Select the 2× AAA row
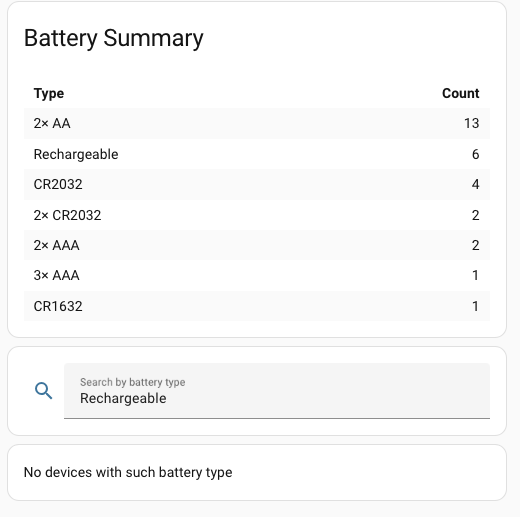This screenshot has height=517, width=520. point(257,245)
